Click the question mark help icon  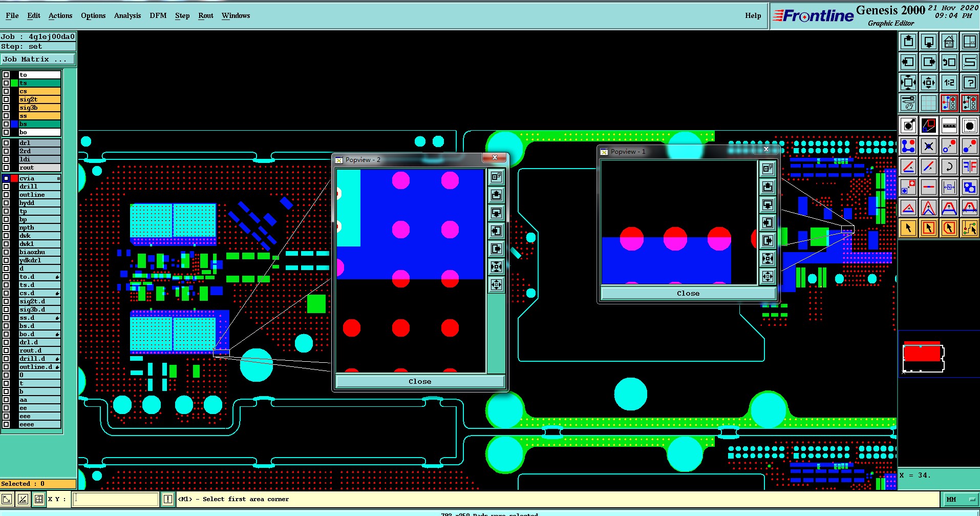[970, 82]
